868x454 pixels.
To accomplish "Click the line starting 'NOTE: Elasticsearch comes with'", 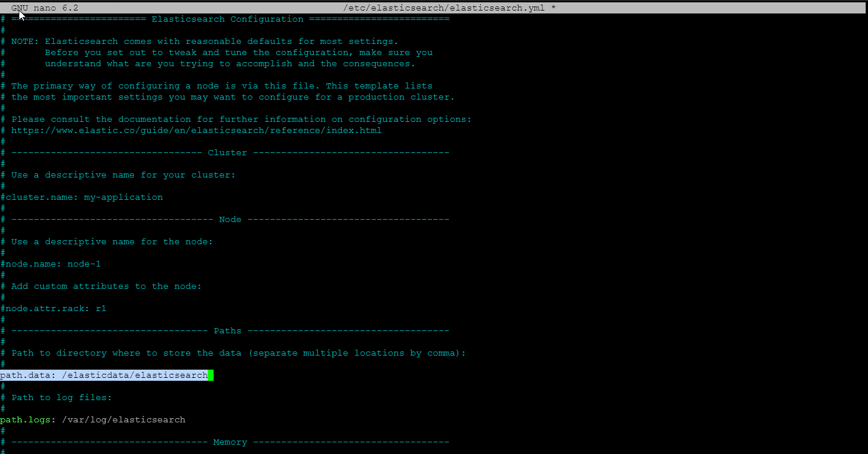I will click(200, 42).
